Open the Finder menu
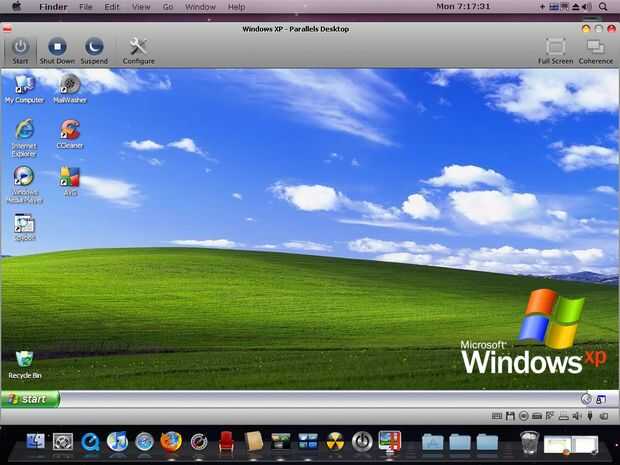This screenshot has width=620, height=465. [x=53, y=7]
